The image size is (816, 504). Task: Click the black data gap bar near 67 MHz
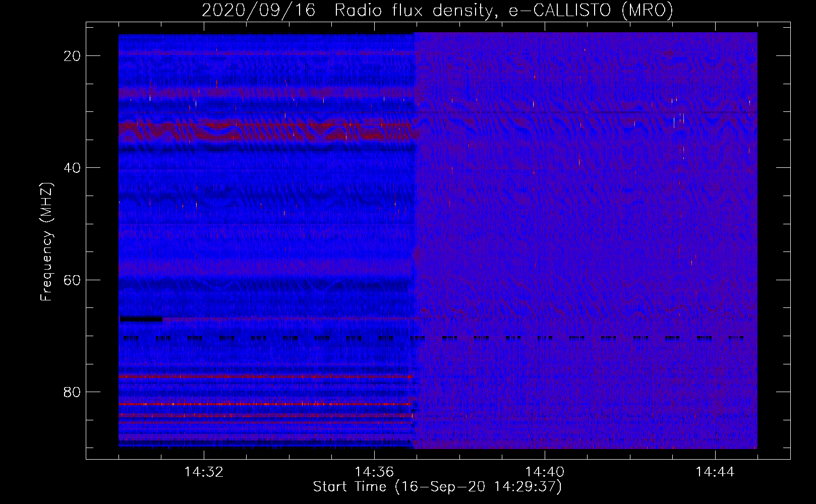[x=141, y=319]
